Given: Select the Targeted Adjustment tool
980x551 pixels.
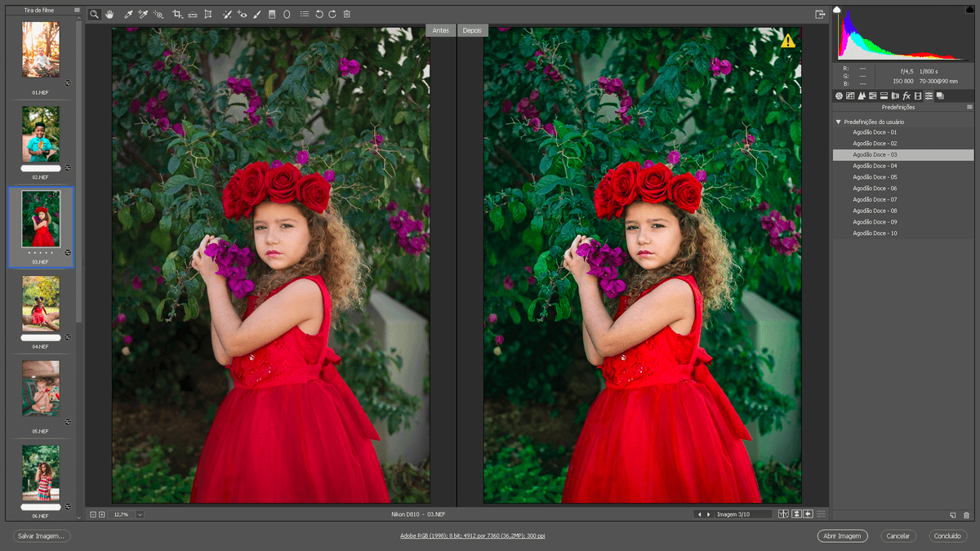Looking at the screenshot, I should coord(158,15).
